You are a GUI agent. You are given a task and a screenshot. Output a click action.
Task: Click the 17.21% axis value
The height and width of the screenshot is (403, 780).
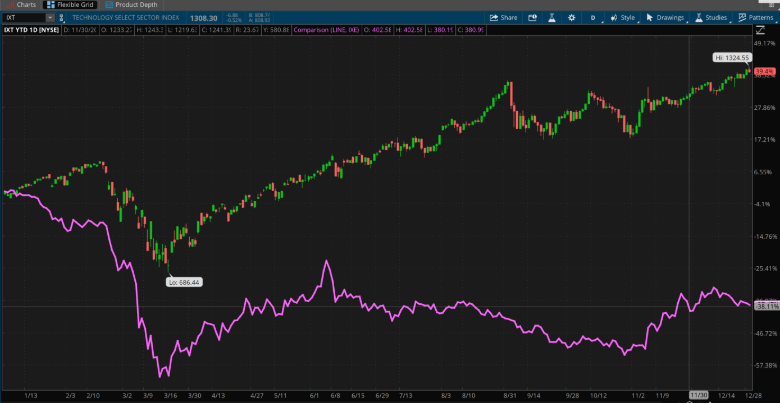pyautogui.click(x=766, y=140)
